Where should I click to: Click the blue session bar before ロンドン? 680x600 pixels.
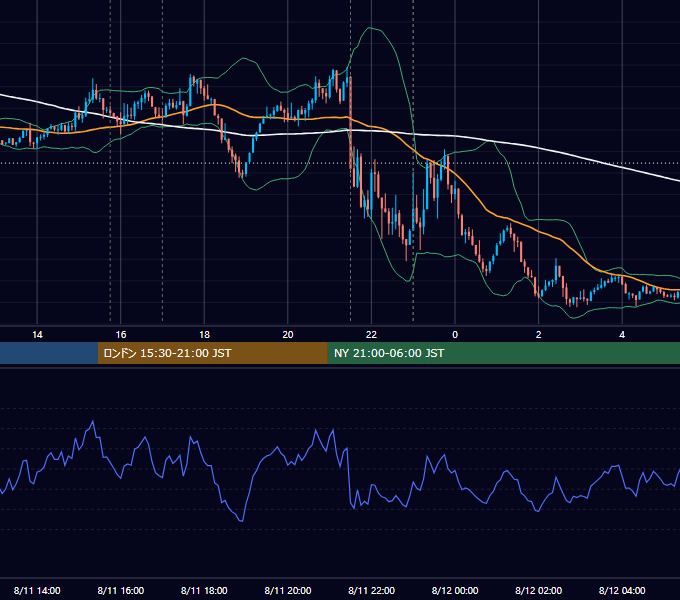click(49, 353)
